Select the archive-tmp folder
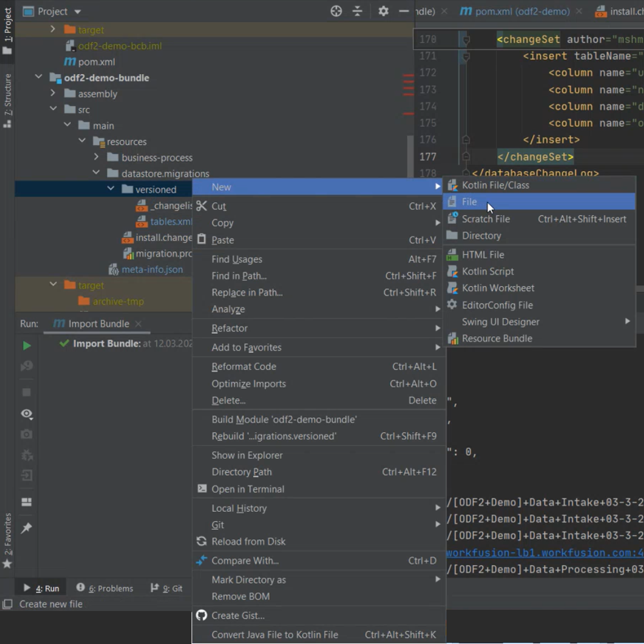Screen dimensions: 644x644 click(111, 302)
